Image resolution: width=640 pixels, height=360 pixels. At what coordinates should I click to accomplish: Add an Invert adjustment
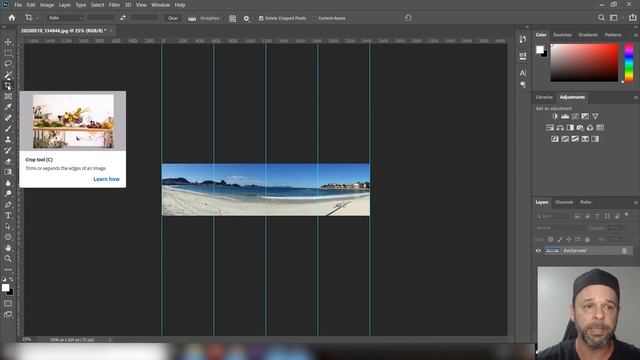click(x=555, y=139)
